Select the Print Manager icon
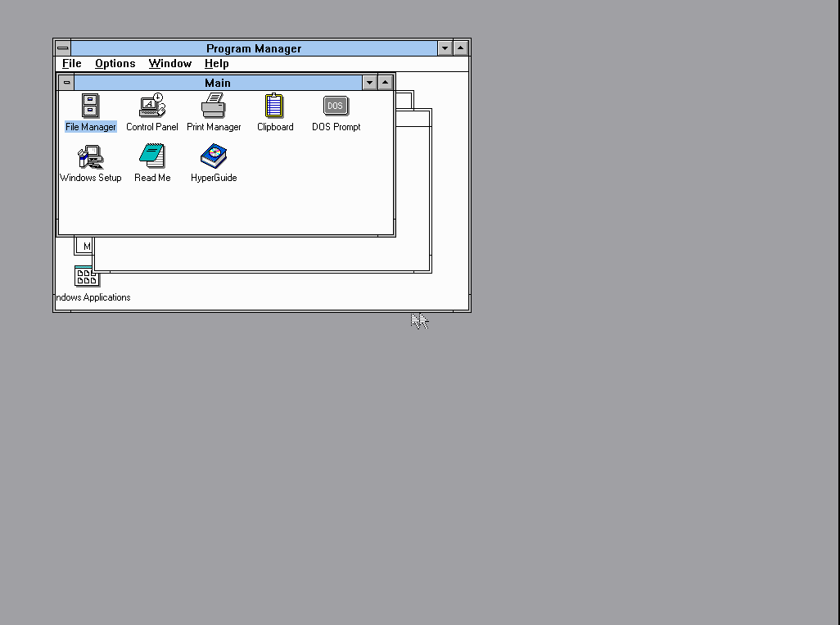Image resolution: width=840 pixels, height=625 pixels. coord(213,106)
